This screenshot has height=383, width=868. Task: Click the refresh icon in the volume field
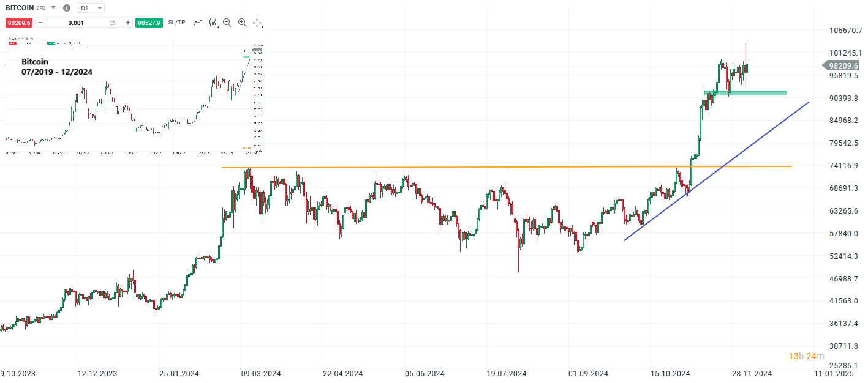(x=112, y=23)
